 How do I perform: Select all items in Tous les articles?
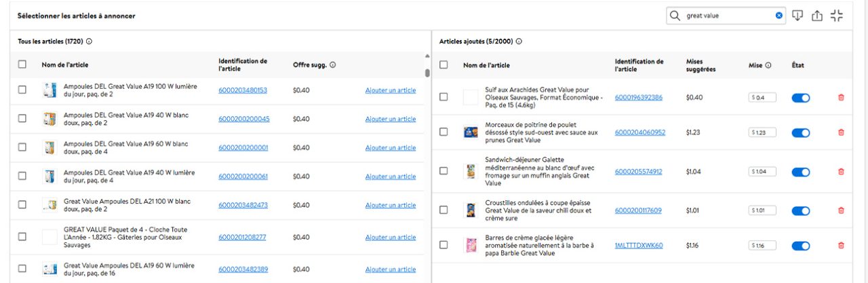coord(22,64)
